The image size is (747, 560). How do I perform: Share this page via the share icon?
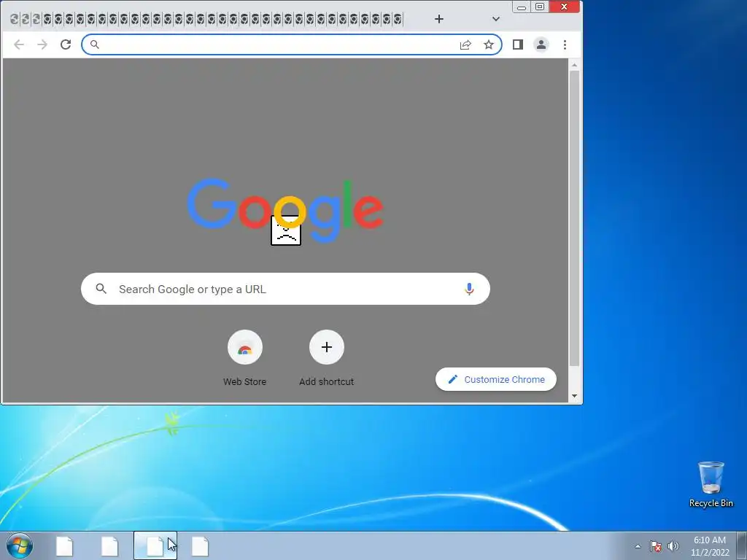coord(465,44)
